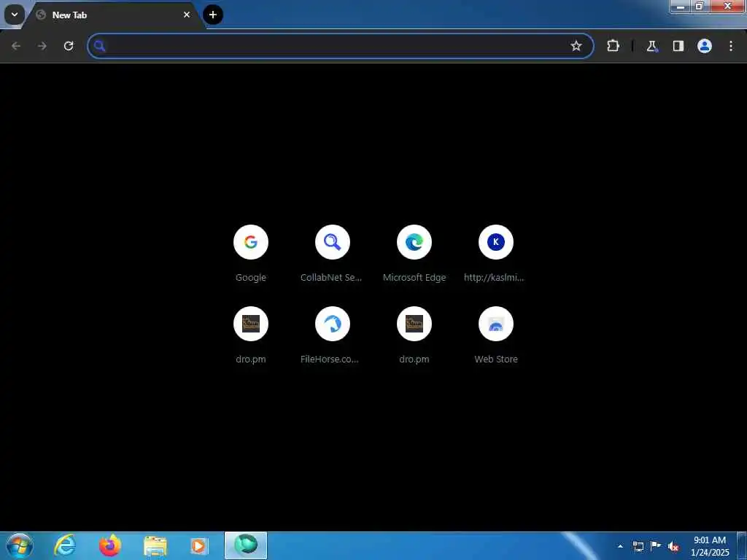The width and height of the screenshot is (747, 560).
Task: Open the three-dot Chrome menu
Action: (x=731, y=46)
